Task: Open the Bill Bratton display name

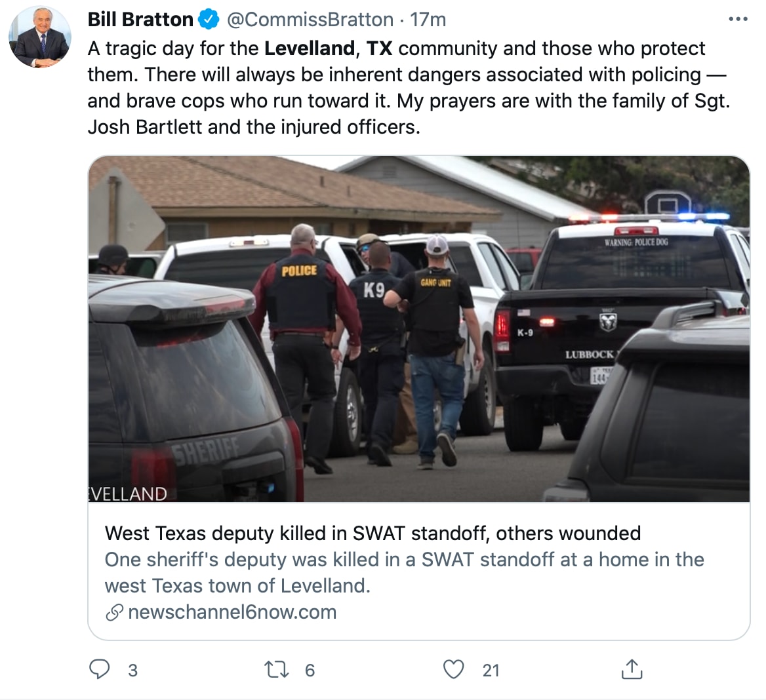Action: 141,20
